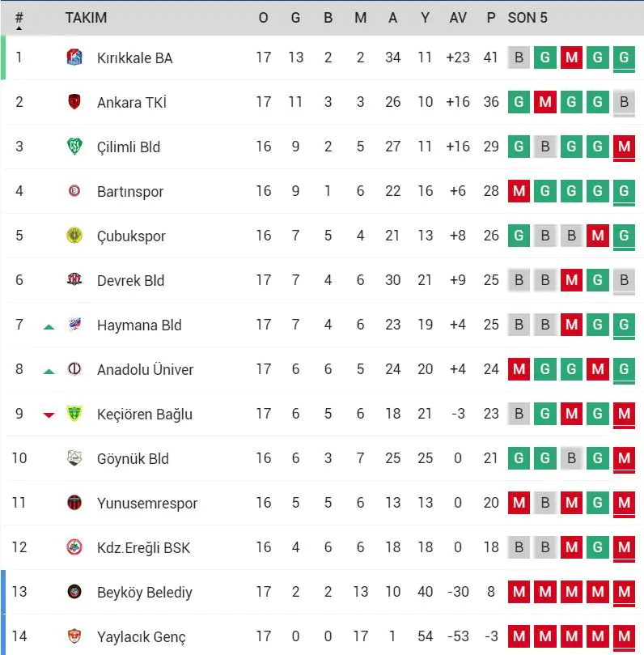Click the SON 5 column header
The image size is (644, 655).
point(527,17)
